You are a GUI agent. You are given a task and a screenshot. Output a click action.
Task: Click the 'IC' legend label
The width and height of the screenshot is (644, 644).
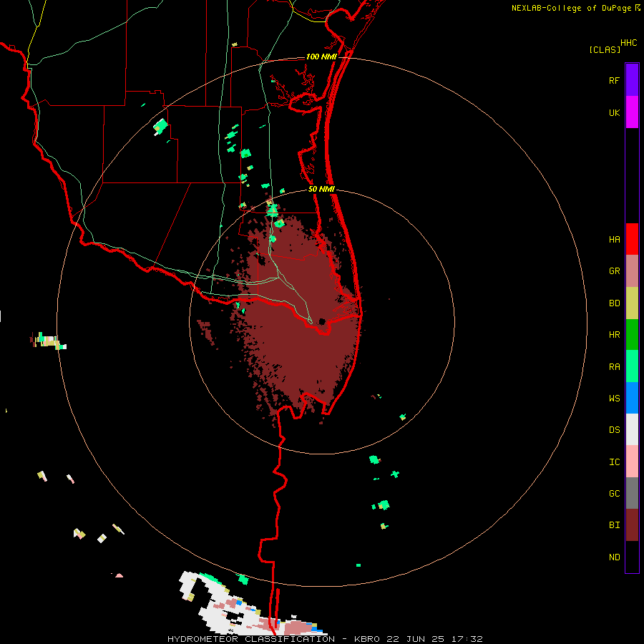point(614,462)
